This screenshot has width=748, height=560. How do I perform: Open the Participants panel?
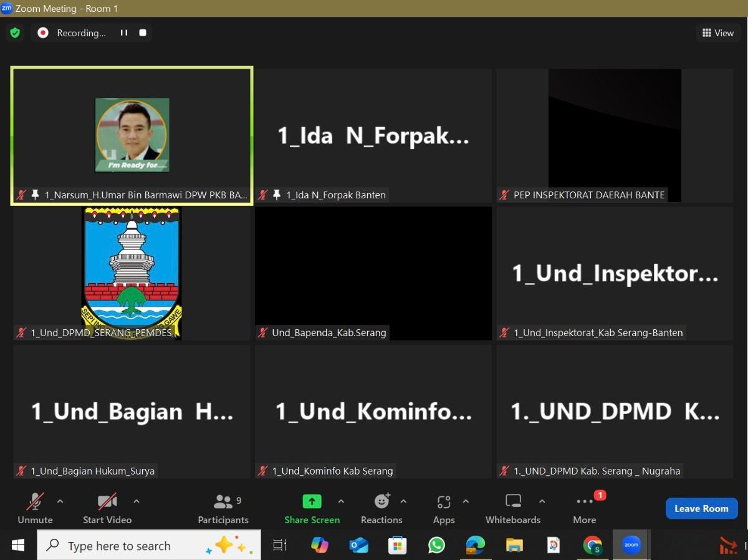click(x=223, y=508)
